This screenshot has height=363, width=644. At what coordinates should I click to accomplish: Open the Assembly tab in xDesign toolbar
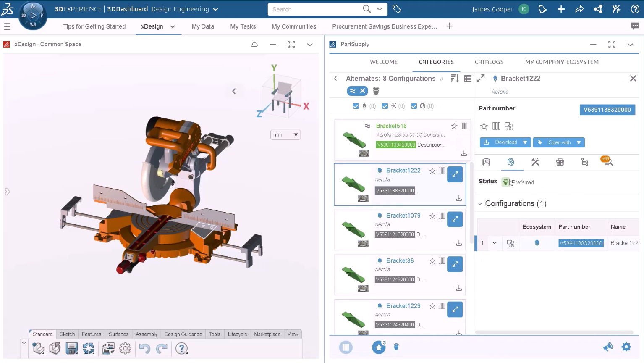[x=146, y=334]
